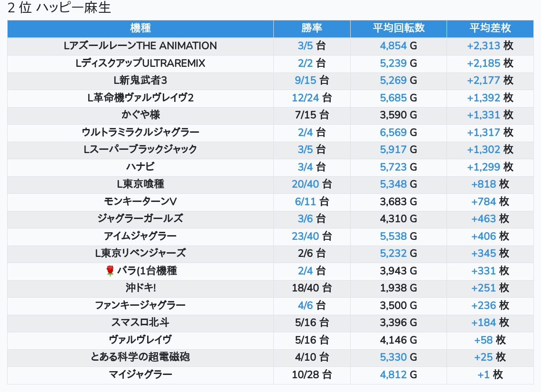The height and width of the screenshot is (392, 541).
Task: Click the 勝率 column header
Action: tap(312, 28)
